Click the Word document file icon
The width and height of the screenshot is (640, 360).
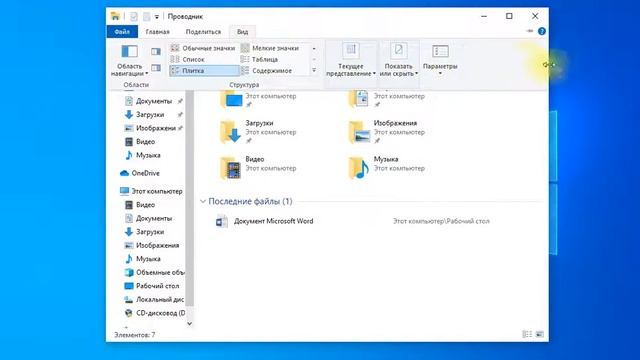click(221, 221)
